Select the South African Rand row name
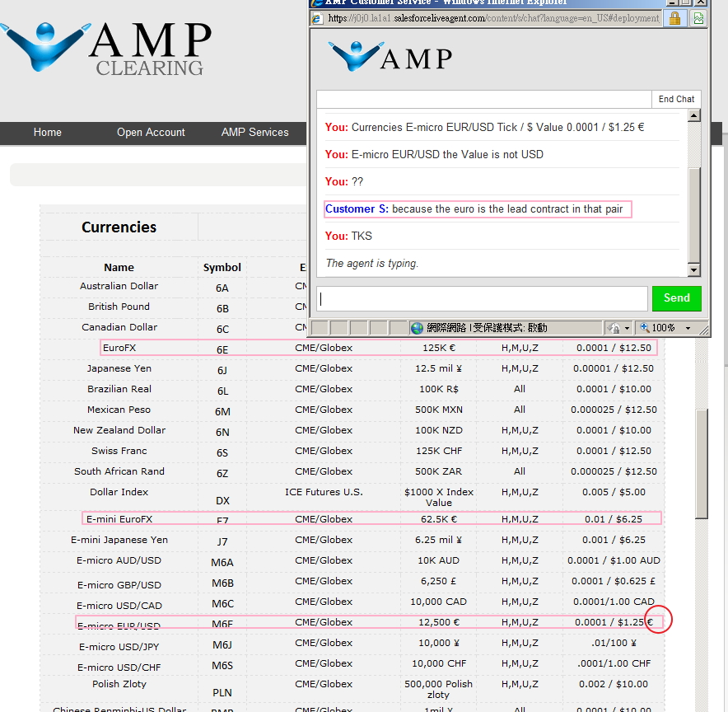This screenshot has width=728, height=712. 119,471
